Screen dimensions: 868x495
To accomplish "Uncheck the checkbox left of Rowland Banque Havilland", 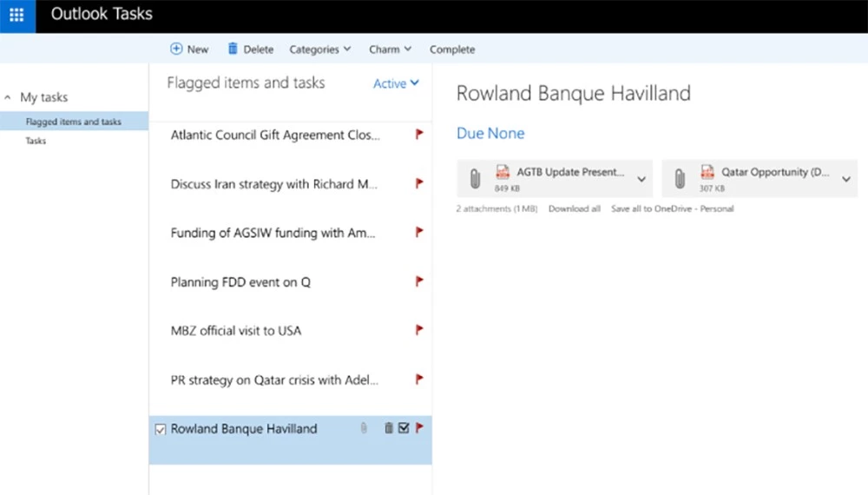I will [x=160, y=429].
